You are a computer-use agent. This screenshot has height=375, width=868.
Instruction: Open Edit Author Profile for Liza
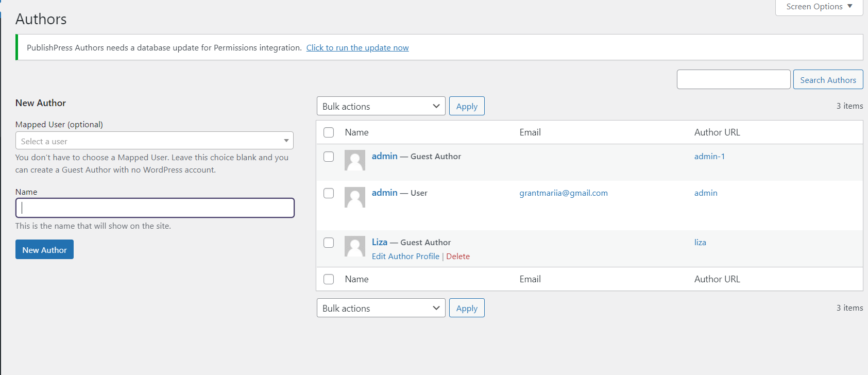point(405,257)
